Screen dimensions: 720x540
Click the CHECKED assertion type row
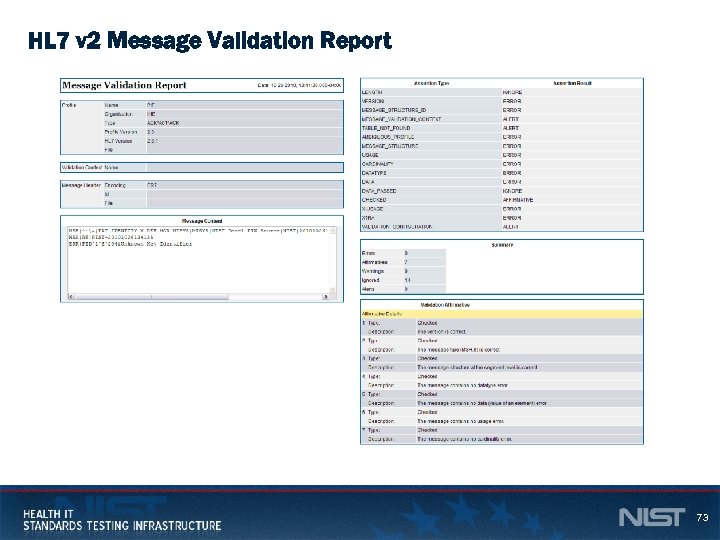pos(502,200)
